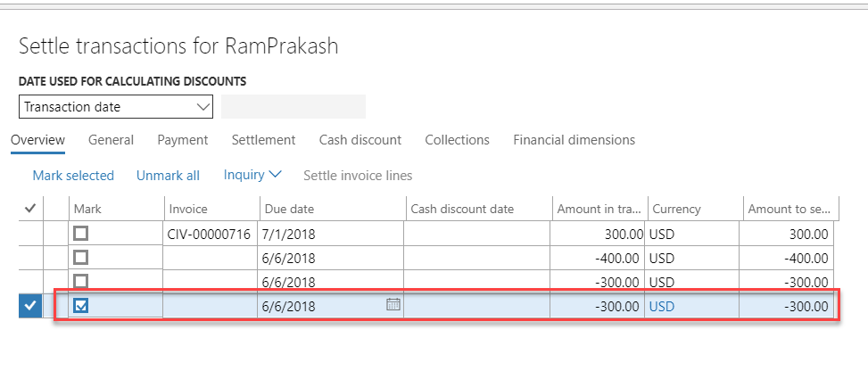Screen dimensions: 868x371
Task: Click Unmark all button
Action: coord(168,176)
